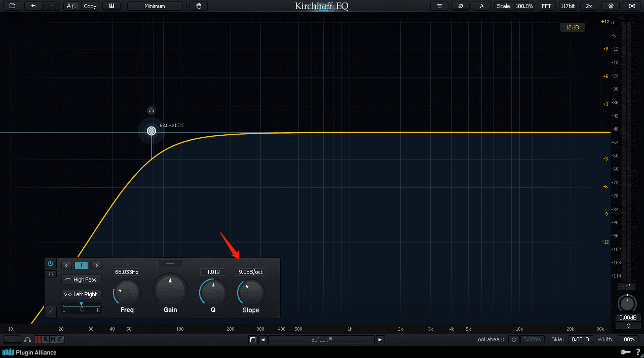Screen dimensions: 644x358
Task: Save the preset with the floppy icon
Action: pos(253,340)
